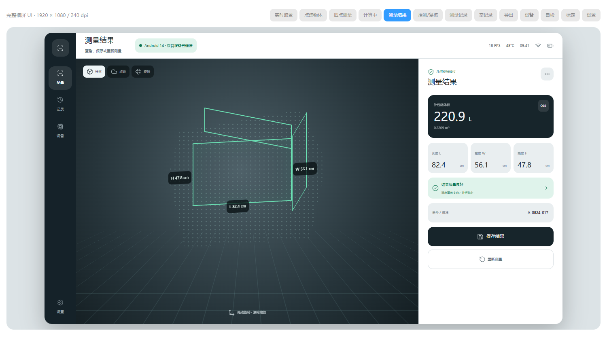Click the H 47.8 cm label in viewer
Screen dimensions: 607x364
180,178
